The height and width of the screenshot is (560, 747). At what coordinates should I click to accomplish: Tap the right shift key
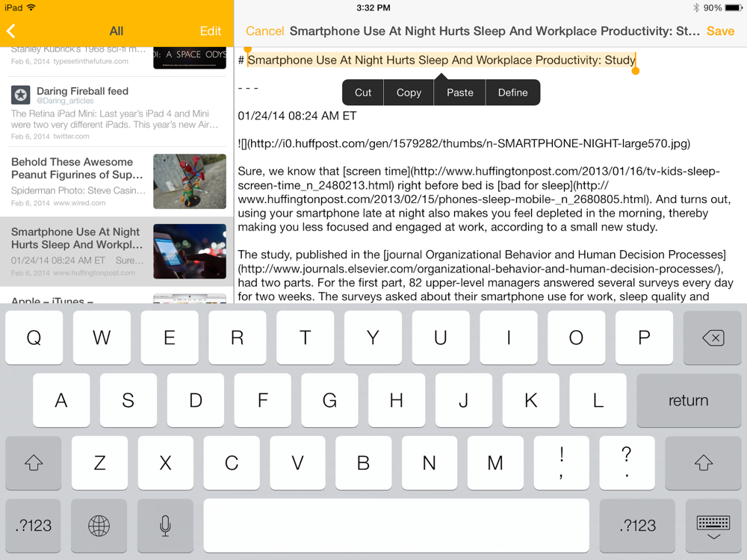703,463
